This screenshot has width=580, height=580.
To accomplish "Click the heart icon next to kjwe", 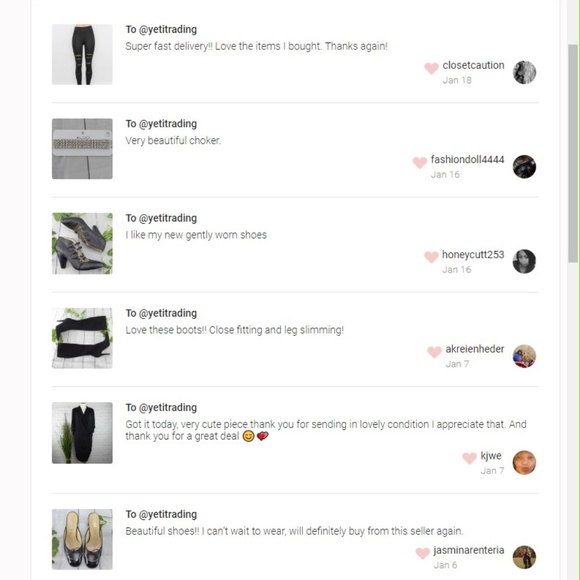I will [x=469, y=458].
